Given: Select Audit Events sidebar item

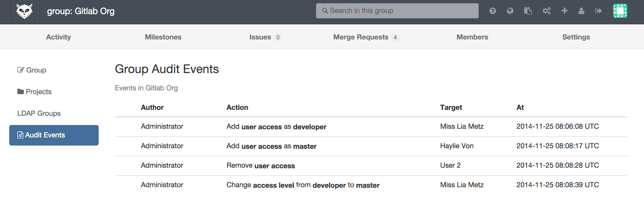Looking at the screenshot, I should tap(54, 135).
